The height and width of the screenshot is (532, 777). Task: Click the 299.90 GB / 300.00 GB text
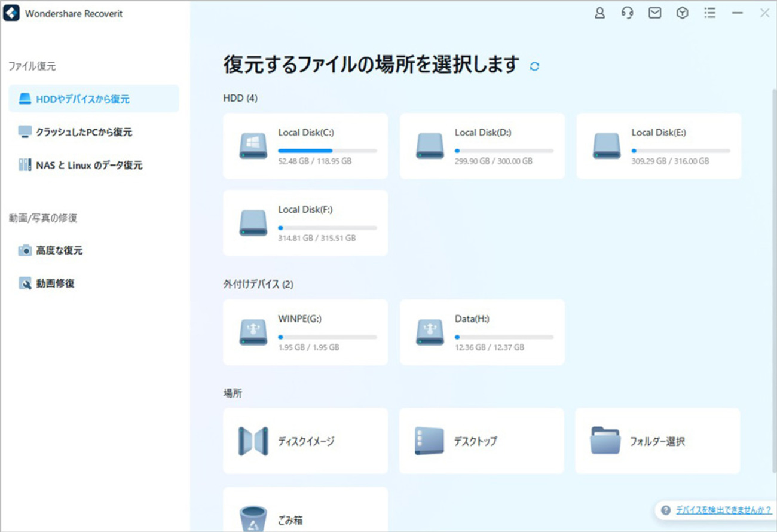(493, 161)
